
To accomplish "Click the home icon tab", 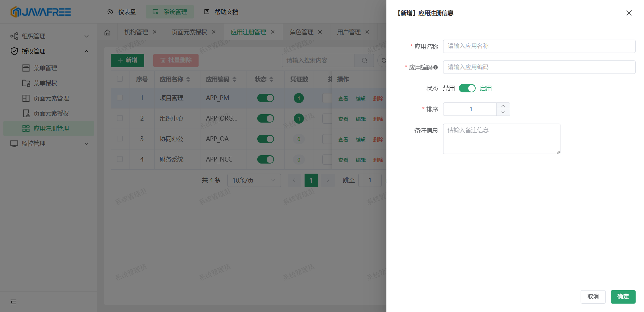I will pos(107,32).
